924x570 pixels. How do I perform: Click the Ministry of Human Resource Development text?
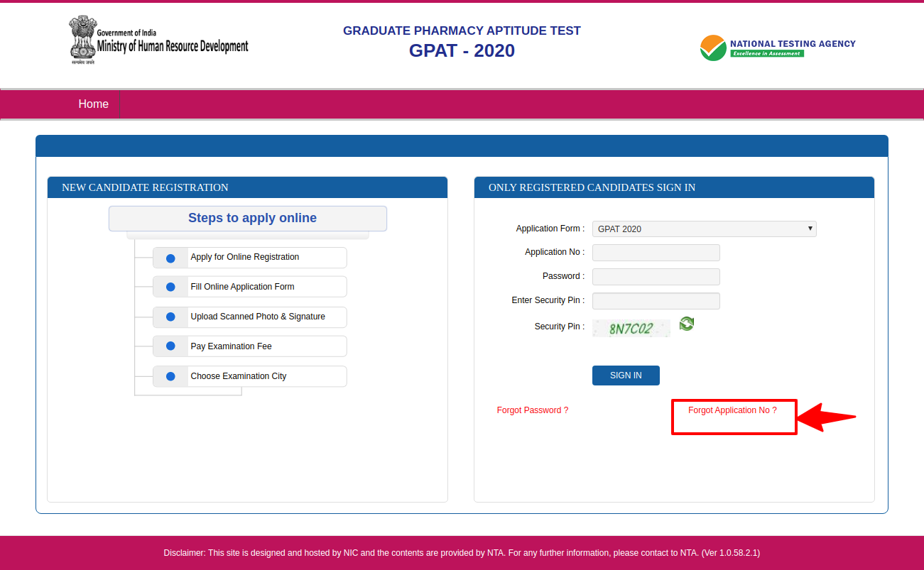(x=173, y=47)
